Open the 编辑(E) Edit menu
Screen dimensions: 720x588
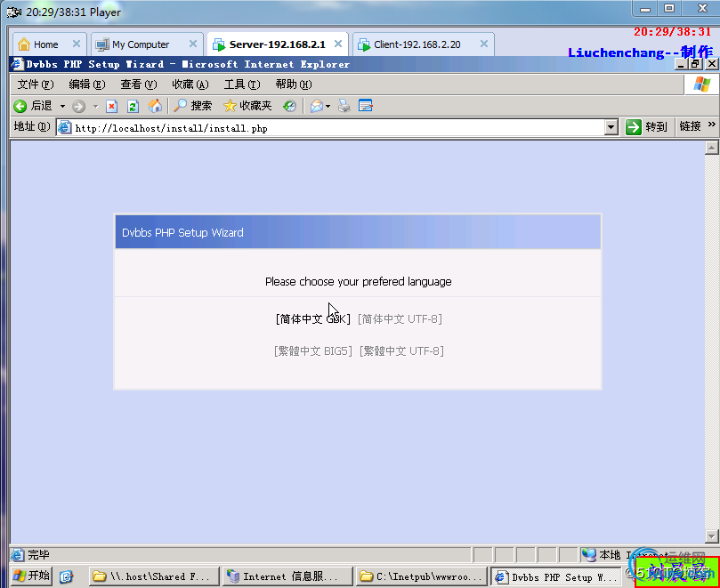[x=87, y=85]
